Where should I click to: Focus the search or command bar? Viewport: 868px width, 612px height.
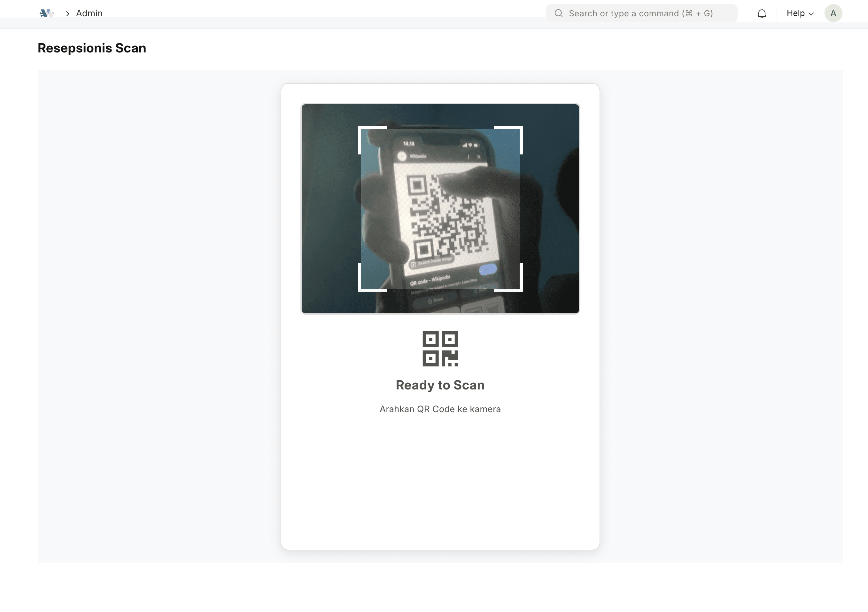point(641,13)
